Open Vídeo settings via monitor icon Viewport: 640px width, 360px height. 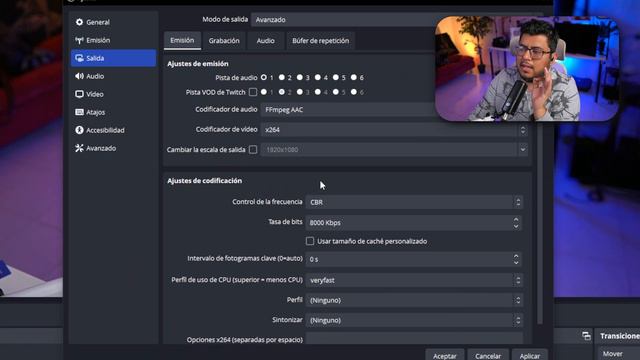tap(79, 94)
